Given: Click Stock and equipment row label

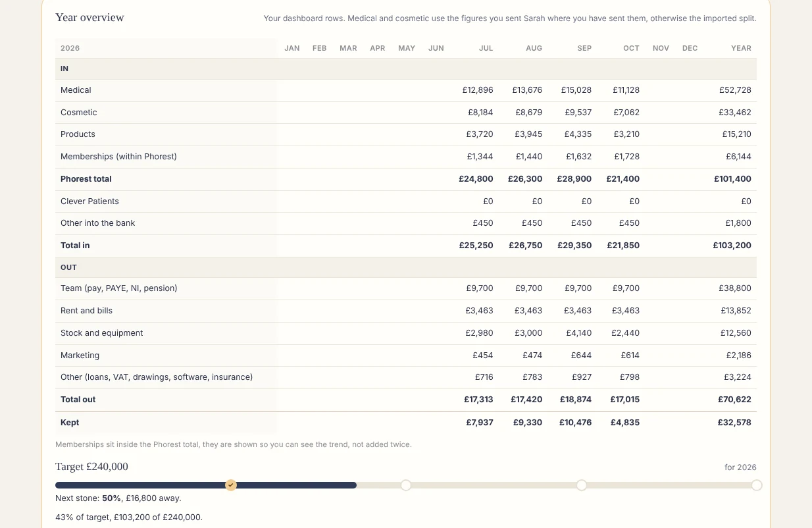Looking at the screenshot, I should click(x=102, y=333).
